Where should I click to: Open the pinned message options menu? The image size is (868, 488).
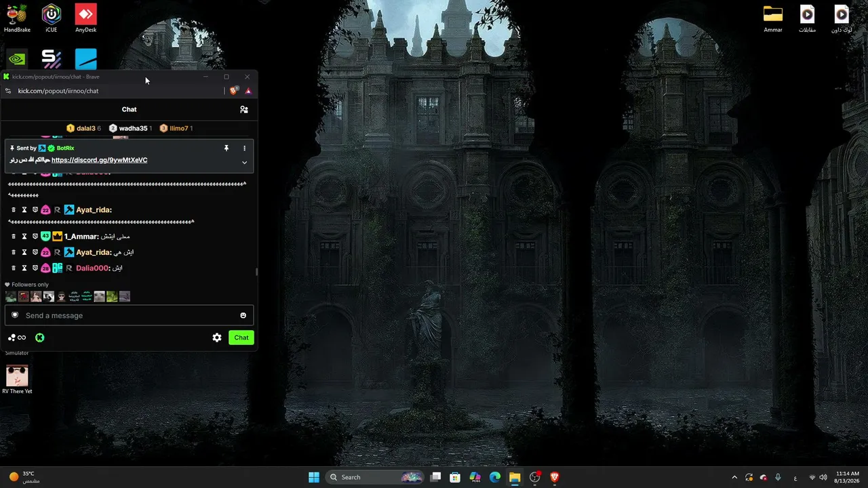pos(244,148)
